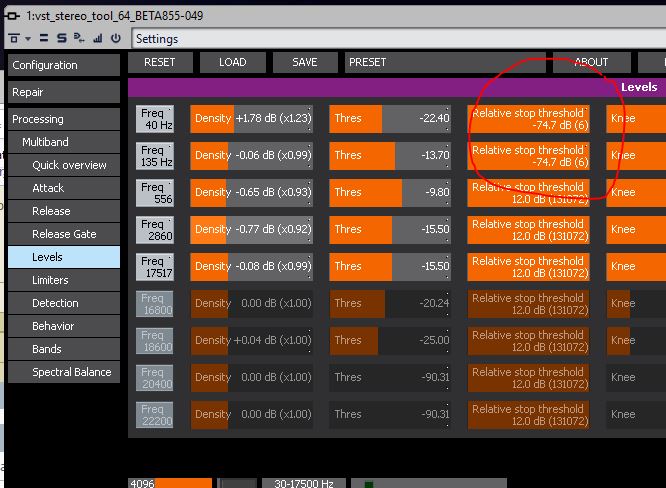Adjust Density slider showing -0.77 dB
Image resolution: width=666 pixels, height=488 pixels.
coord(251,230)
